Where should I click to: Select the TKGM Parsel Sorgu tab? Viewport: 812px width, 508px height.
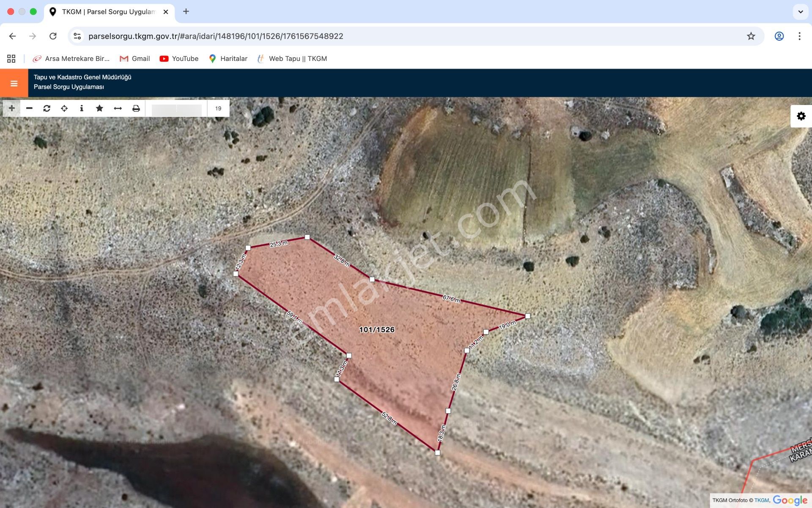click(108, 12)
